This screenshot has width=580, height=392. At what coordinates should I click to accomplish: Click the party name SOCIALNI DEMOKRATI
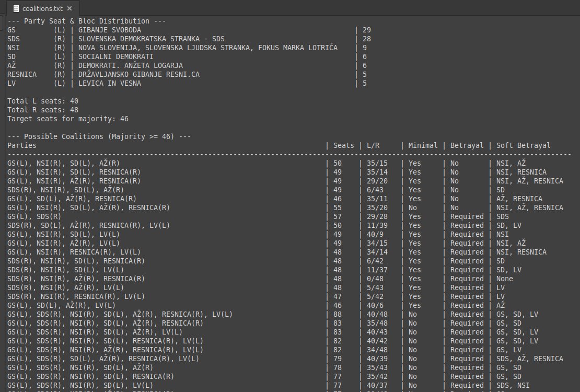(116, 56)
